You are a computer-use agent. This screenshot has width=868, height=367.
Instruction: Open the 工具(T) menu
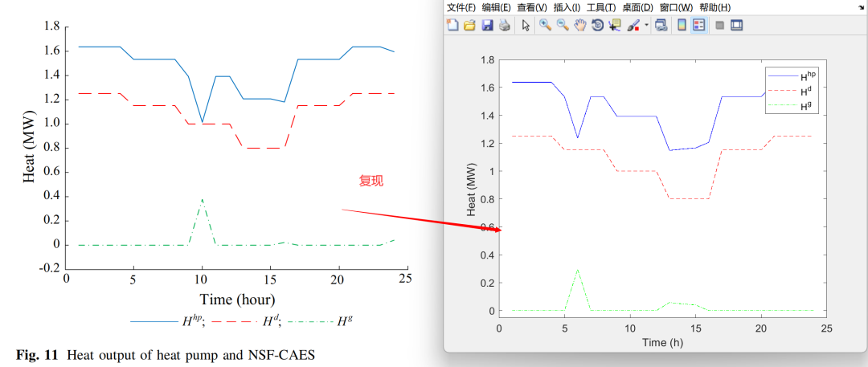pos(601,7)
